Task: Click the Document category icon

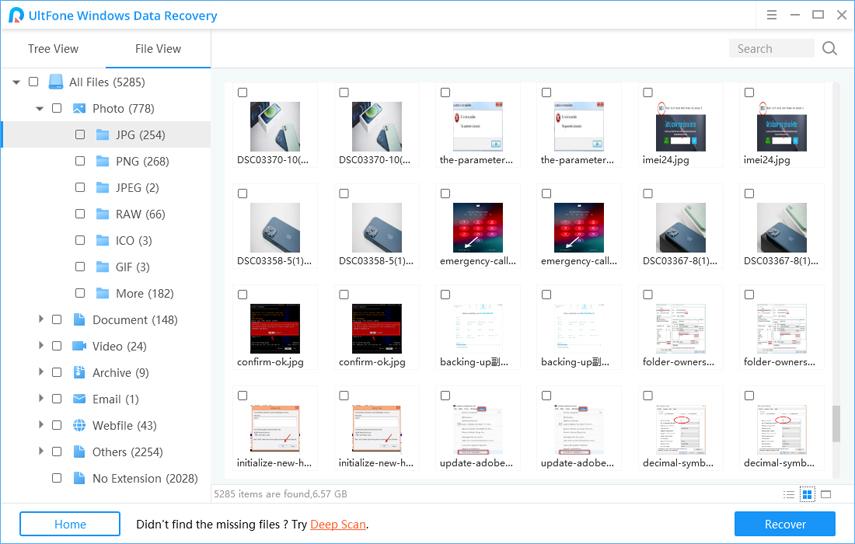Action: pyautogui.click(x=79, y=319)
